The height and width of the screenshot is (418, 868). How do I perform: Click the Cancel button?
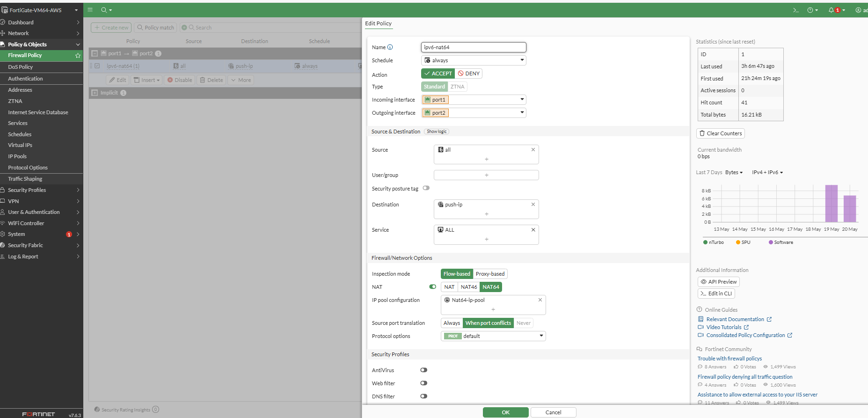coord(553,412)
